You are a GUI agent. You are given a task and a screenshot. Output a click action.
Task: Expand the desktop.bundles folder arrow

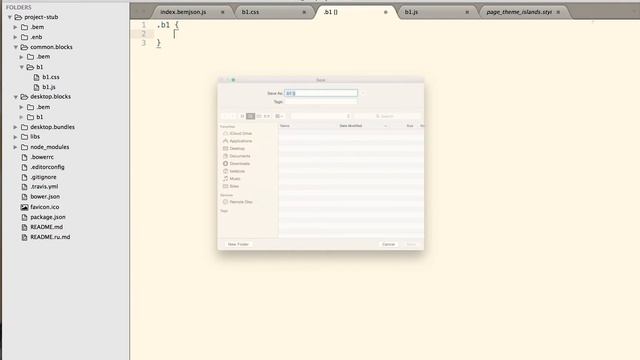pyautogui.click(x=16, y=127)
